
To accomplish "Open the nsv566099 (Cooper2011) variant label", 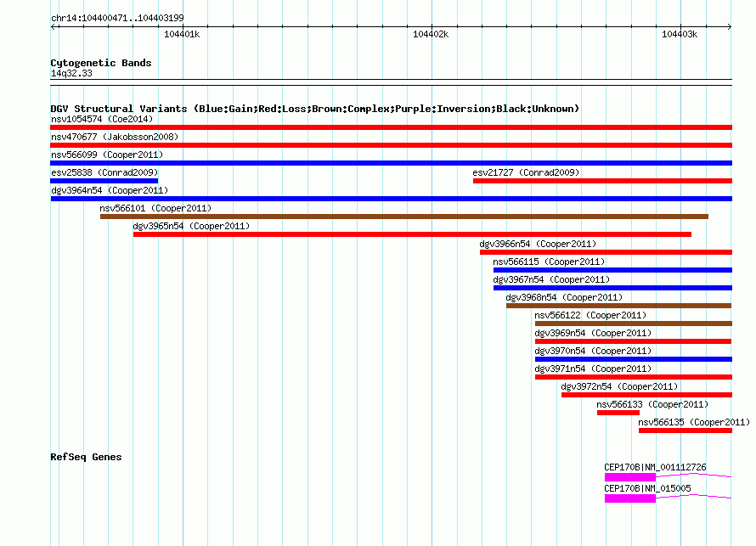I will tap(107, 155).
